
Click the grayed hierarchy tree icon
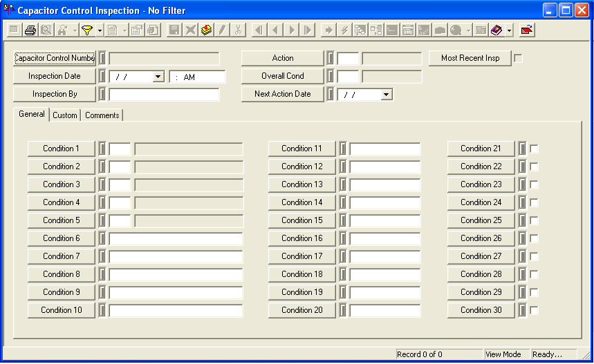(x=360, y=30)
